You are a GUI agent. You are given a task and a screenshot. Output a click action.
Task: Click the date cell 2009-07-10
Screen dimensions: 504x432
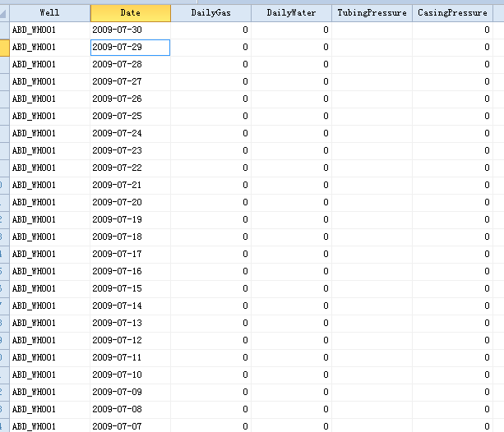click(x=131, y=375)
